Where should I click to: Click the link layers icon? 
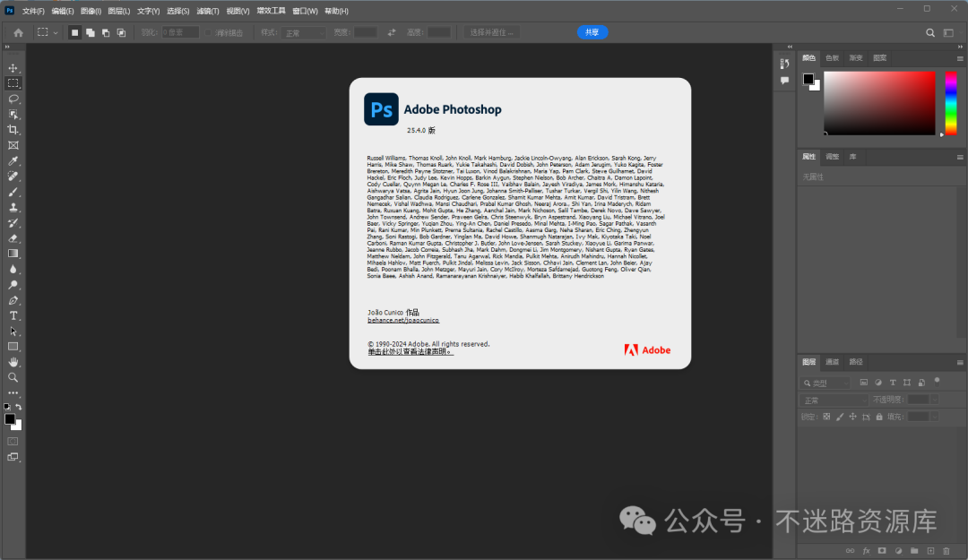850,551
